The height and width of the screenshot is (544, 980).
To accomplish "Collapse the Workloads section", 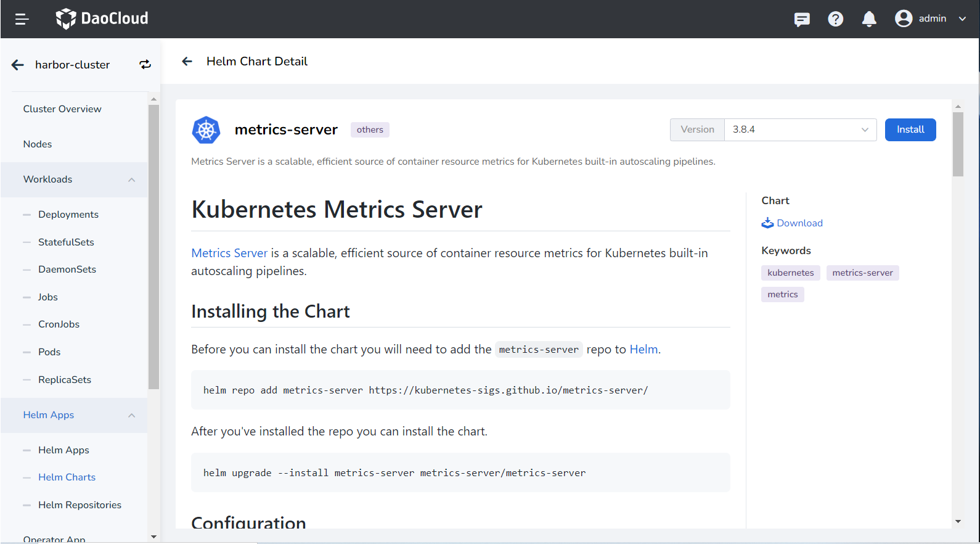I will 131,179.
